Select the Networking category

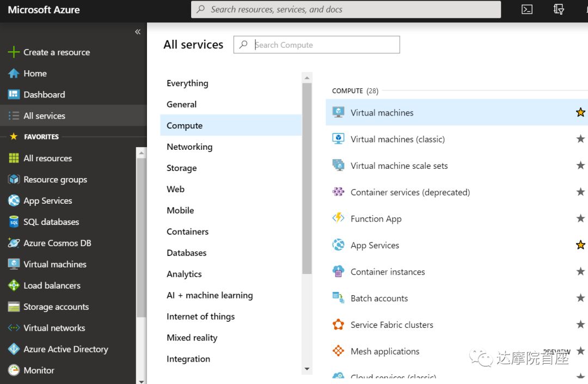click(231, 147)
